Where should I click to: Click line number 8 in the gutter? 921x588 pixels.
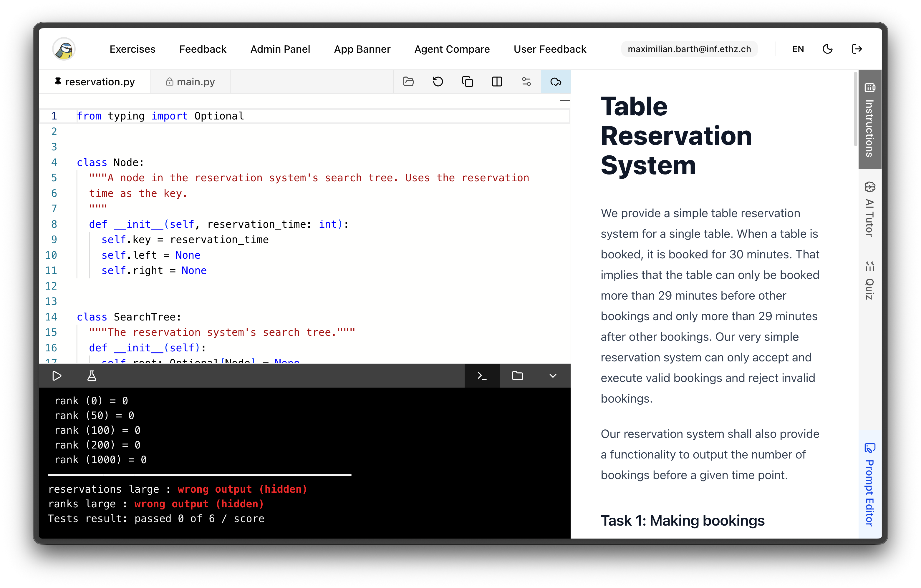[54, 224]
